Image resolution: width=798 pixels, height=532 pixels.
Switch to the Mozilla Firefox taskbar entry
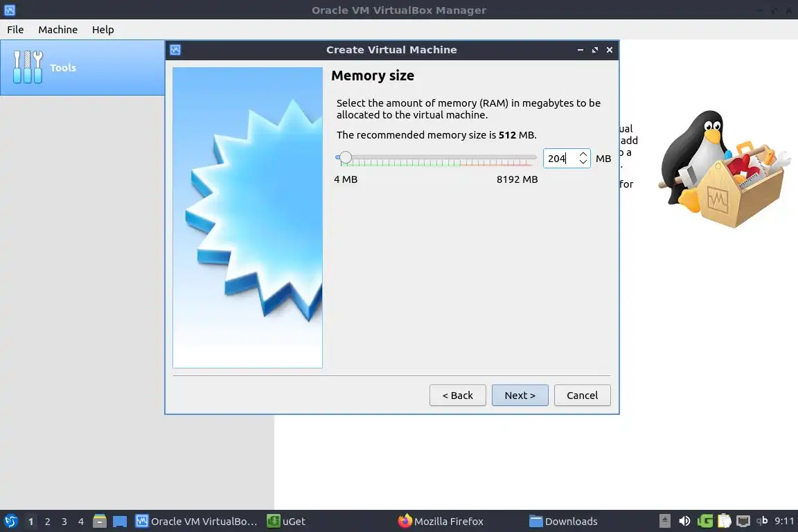(x=441, y=522)
